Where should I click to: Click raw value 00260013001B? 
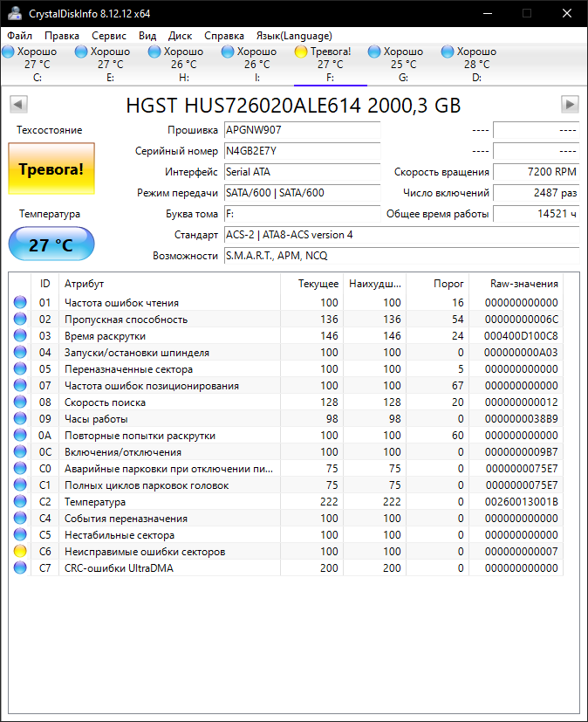click(x=522, y=501)
